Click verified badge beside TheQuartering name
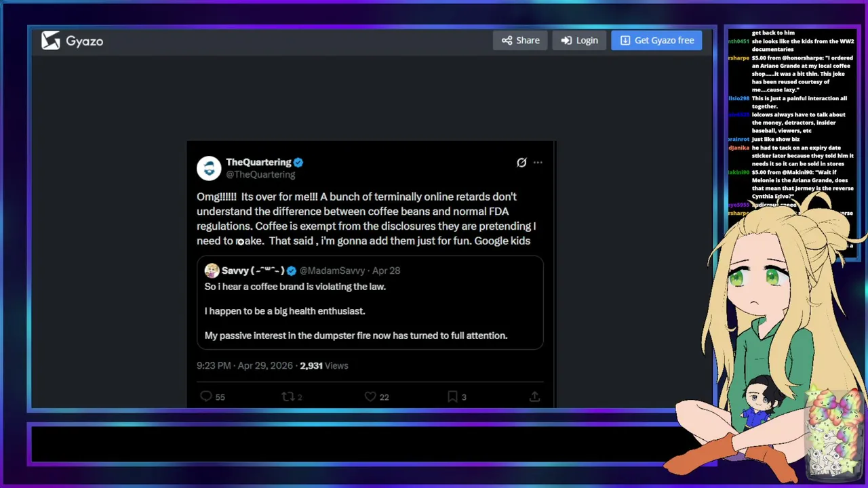The image size is (868, 488). (298, 162)
